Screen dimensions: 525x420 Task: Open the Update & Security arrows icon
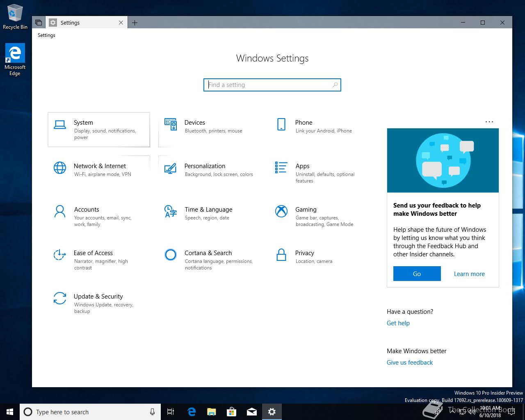pos(60,298)
